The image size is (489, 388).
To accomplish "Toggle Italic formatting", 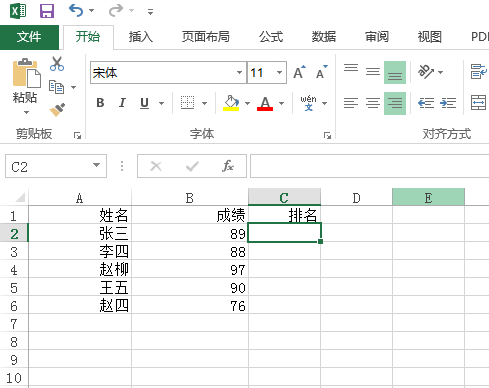I will [122, 103].
